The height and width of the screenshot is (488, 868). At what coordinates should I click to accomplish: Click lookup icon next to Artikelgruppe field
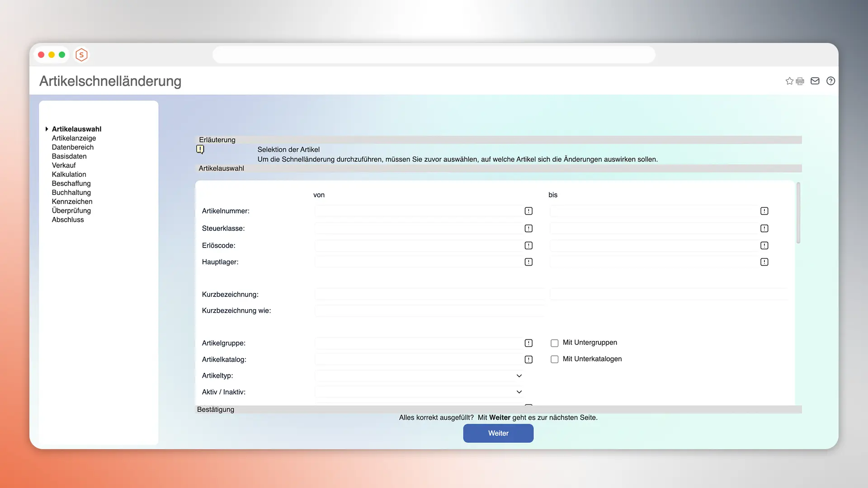[x=528, y=343]
